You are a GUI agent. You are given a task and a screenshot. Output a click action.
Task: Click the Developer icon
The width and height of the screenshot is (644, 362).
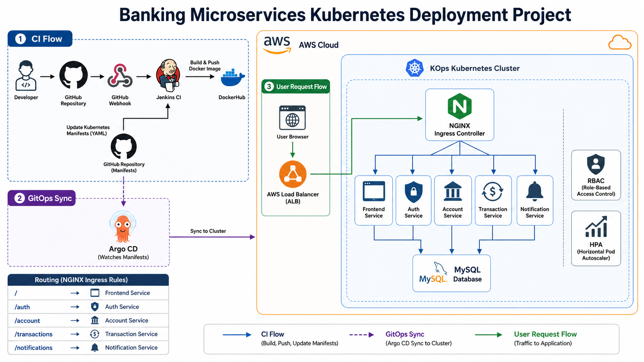pos(26,76)
